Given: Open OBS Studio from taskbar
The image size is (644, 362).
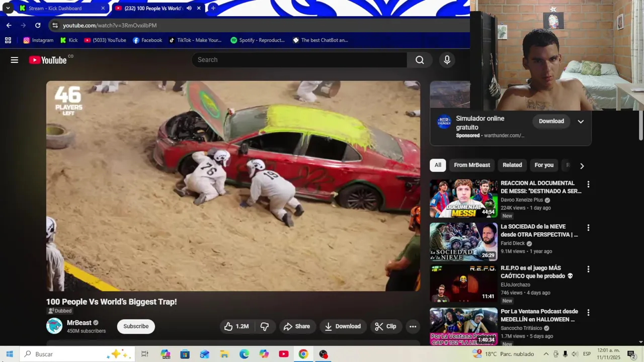Looking at the screenshot, I should [323, 354].
